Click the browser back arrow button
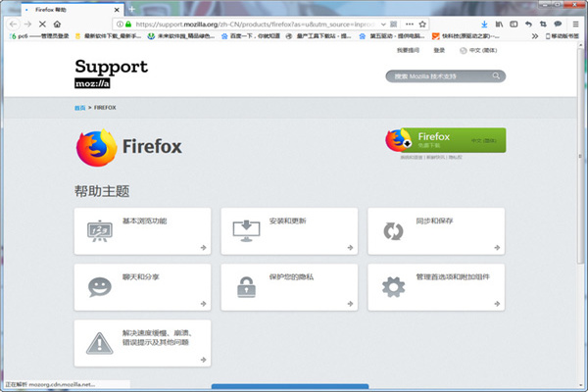 14,24
